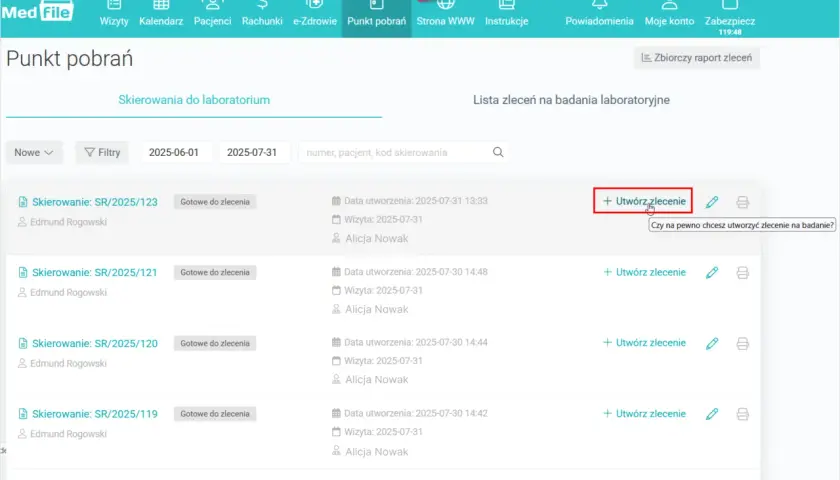Print referral SR/2025/119 with printer icon
840x480 pixels.
coord(742,414)
